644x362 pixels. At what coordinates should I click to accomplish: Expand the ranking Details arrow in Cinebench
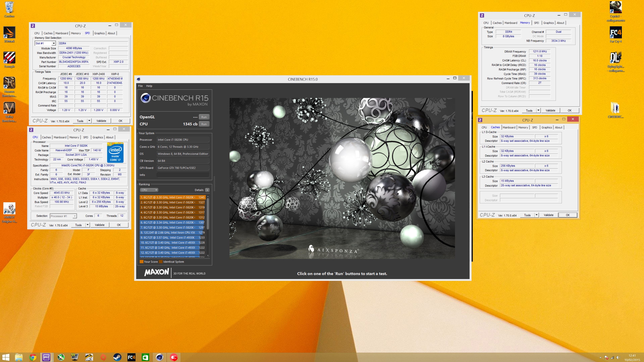pos(207,190)
